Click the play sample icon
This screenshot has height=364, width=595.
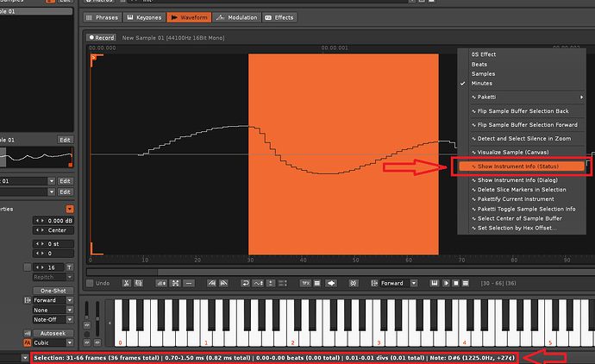click(446, 283)
